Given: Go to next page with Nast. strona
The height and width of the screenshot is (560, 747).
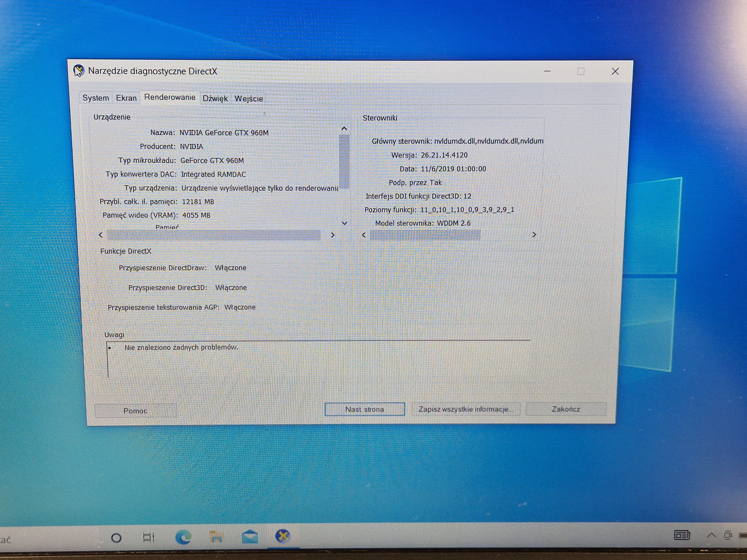Looking at the screenshot, I should pyautogui.click(x=365, y=409).
